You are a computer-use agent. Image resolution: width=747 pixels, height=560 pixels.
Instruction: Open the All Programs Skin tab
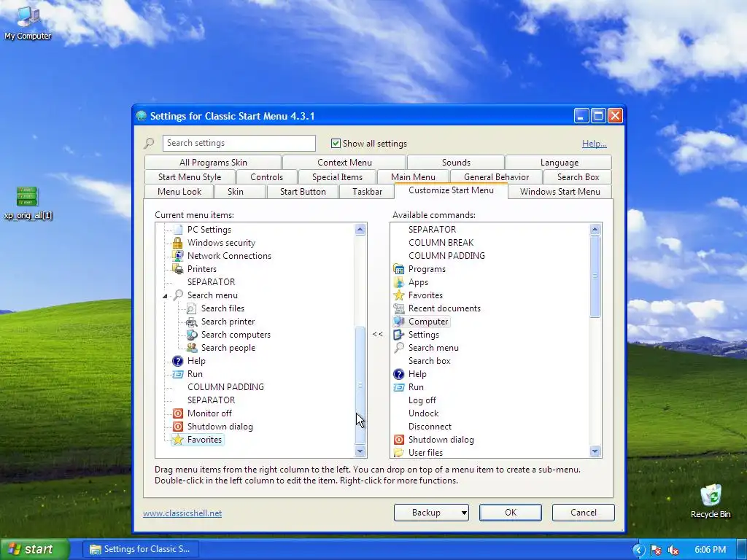pyautogui.click(x=213, y=163)
